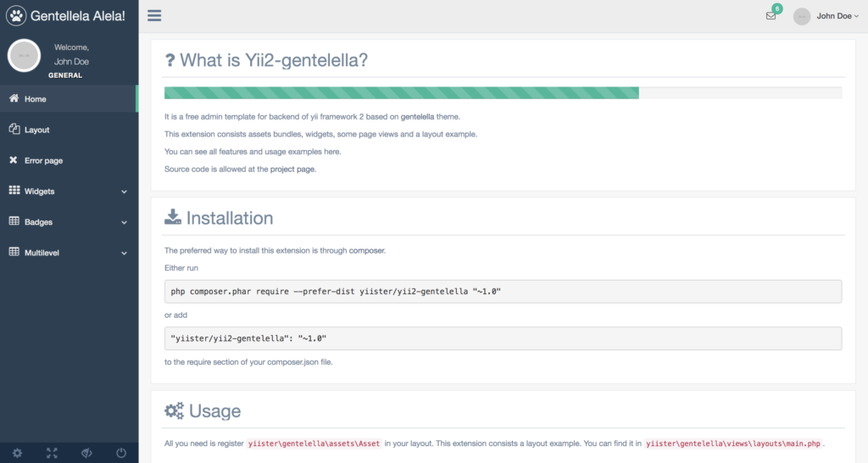Open settings gear in sidebar footer

(17, 453)
